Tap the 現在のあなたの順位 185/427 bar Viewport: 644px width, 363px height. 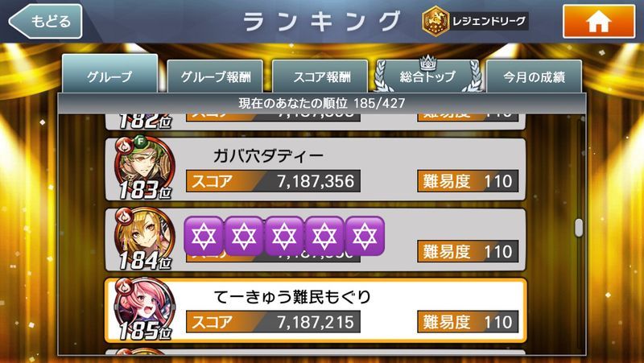click(x=321, y=103)
